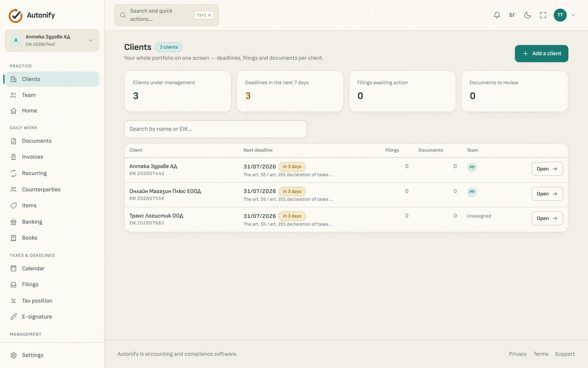Click the E-signature pen icon

click(14, 316)
